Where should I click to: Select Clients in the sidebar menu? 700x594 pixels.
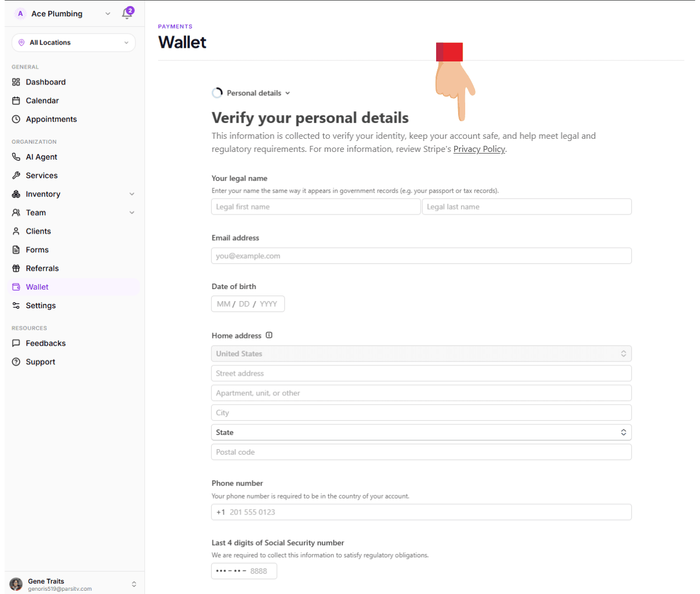point(37,231)
